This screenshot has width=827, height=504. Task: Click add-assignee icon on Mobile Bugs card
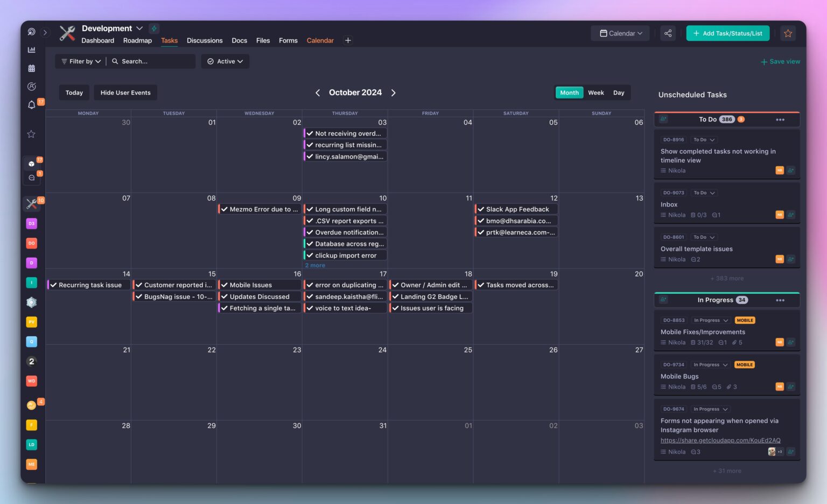pos(790,387)
